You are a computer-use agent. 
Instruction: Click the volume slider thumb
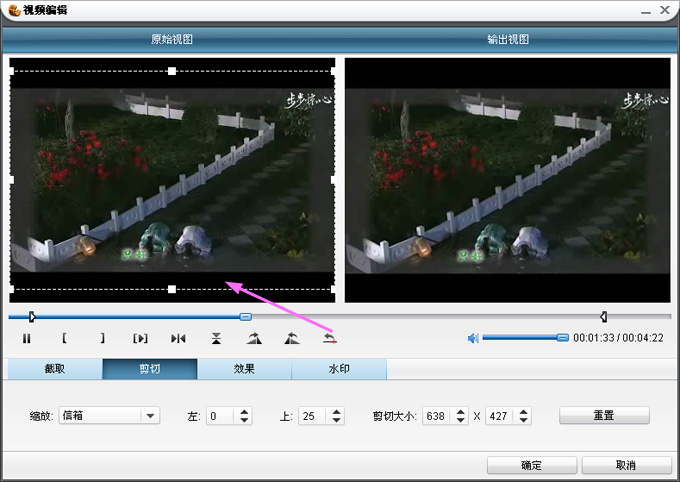(562, 338)
